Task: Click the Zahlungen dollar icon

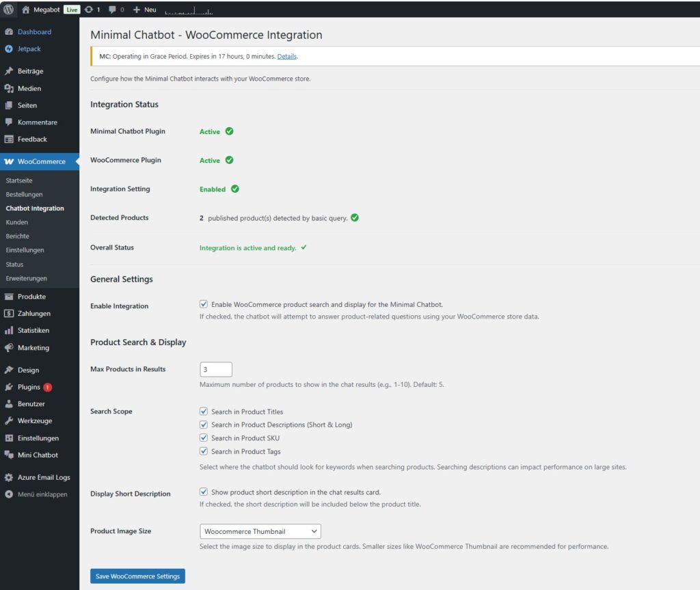Action: coord(9,314)
